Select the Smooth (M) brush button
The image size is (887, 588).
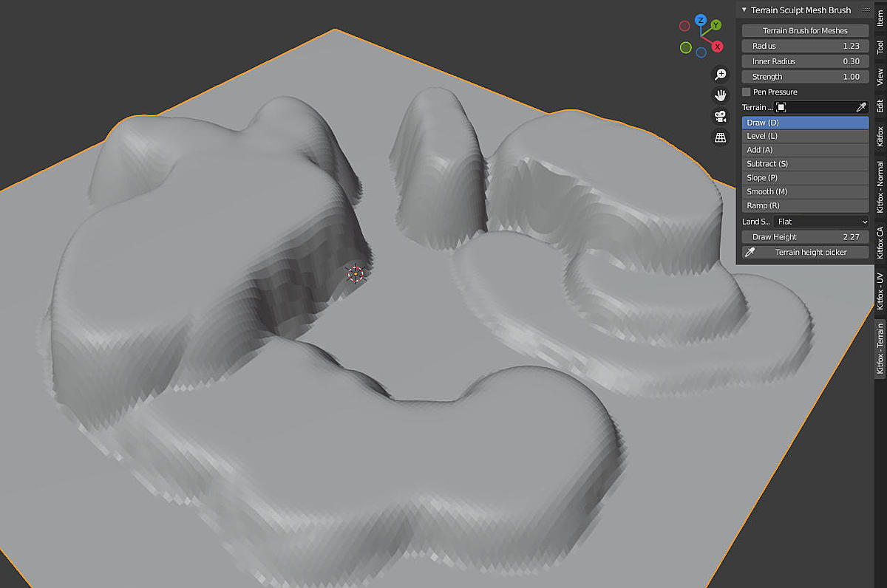[x=804, y=191]
